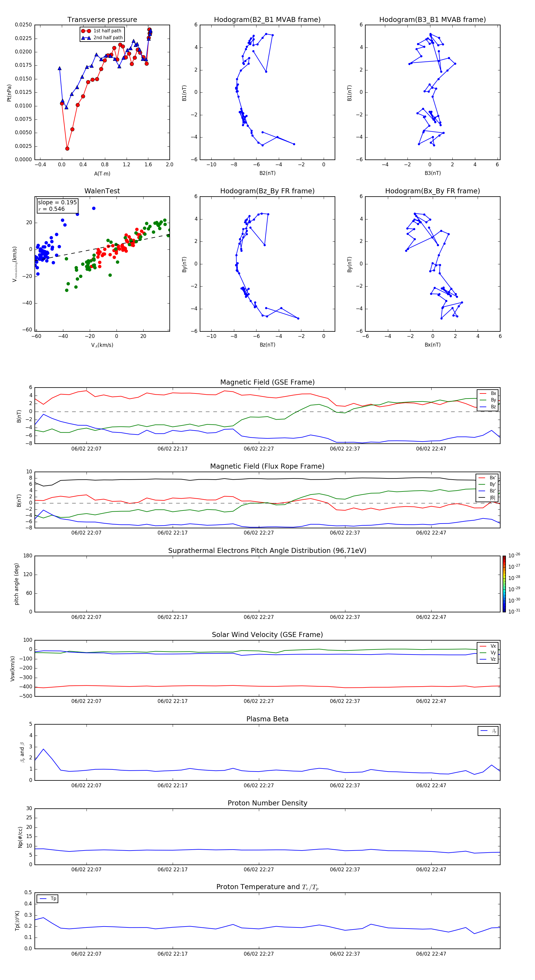This screenshot has height=980, width=535.
Task: Click the pitch angle colorbar
Action: pos(504,584)
